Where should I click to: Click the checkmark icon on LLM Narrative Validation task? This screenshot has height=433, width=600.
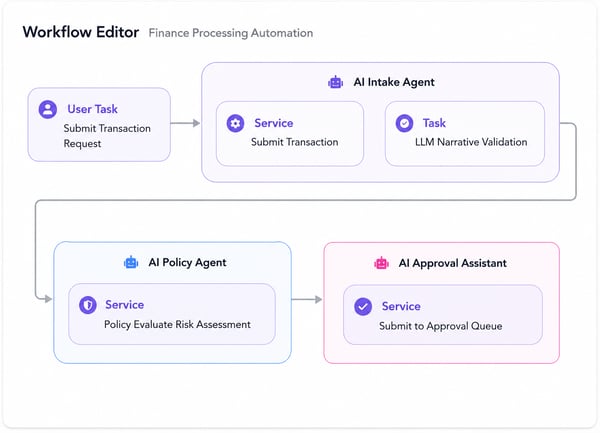[404, 123]
